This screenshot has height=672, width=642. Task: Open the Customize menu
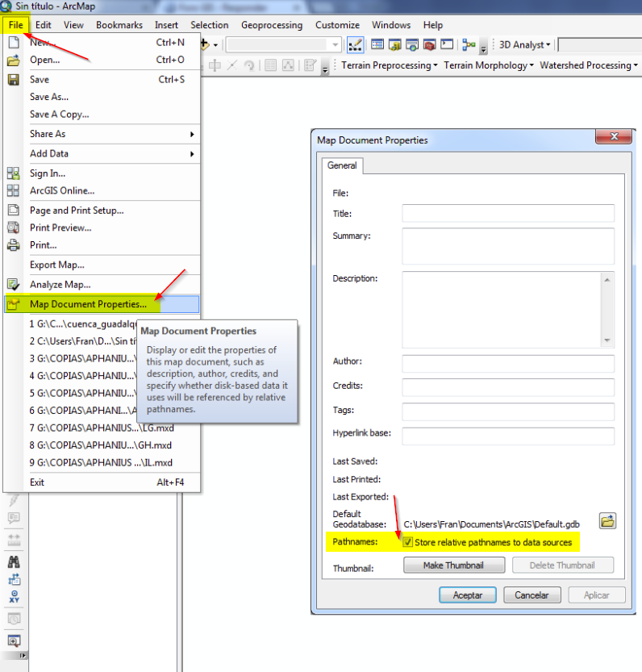click(x=337, y=25)
